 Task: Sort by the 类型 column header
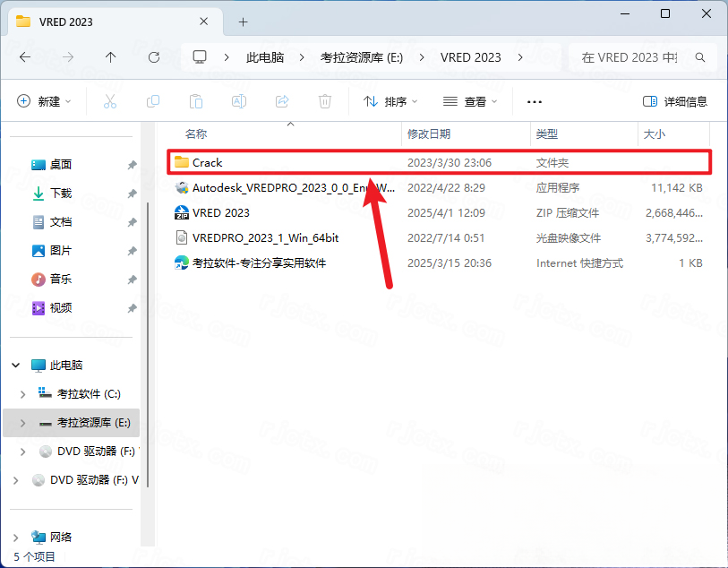coord(546,134)
